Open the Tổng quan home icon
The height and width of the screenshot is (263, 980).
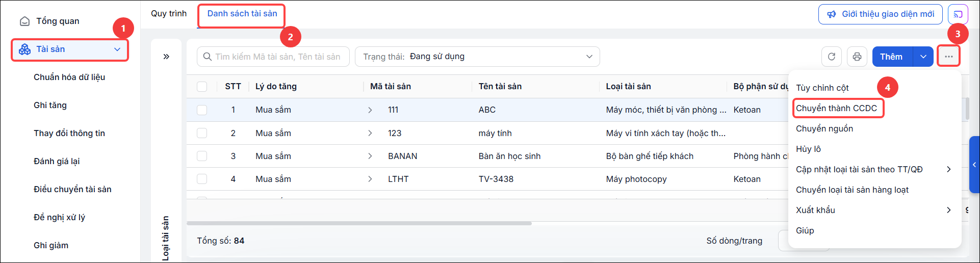click(x=24, y=21)
